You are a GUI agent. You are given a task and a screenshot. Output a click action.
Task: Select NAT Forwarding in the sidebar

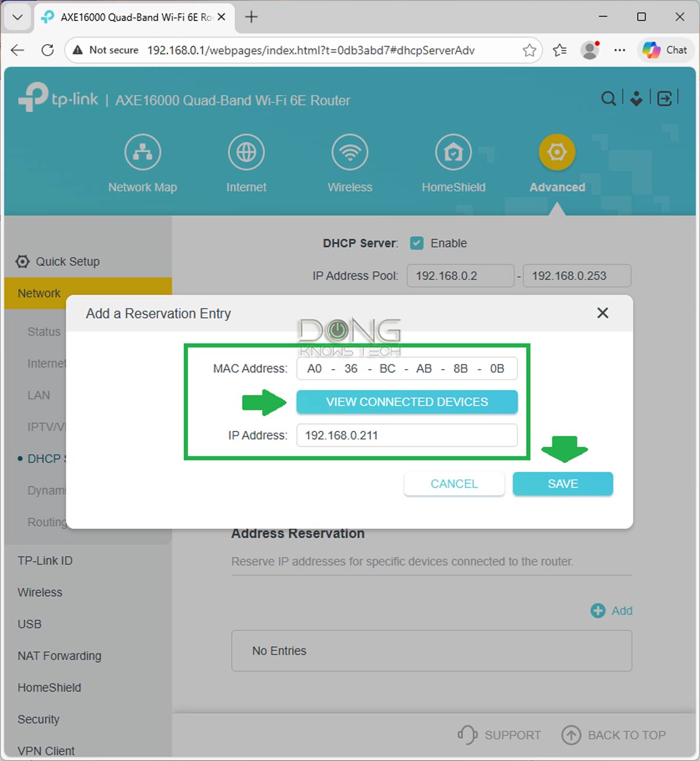pos(59,655)
